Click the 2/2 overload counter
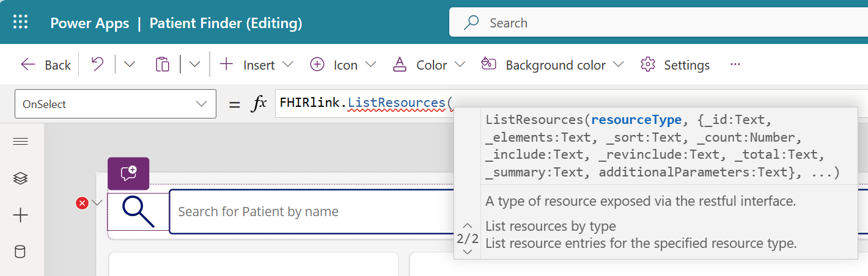Image resolution: width=868 pixels, height=276 pixels. [468, 239]
